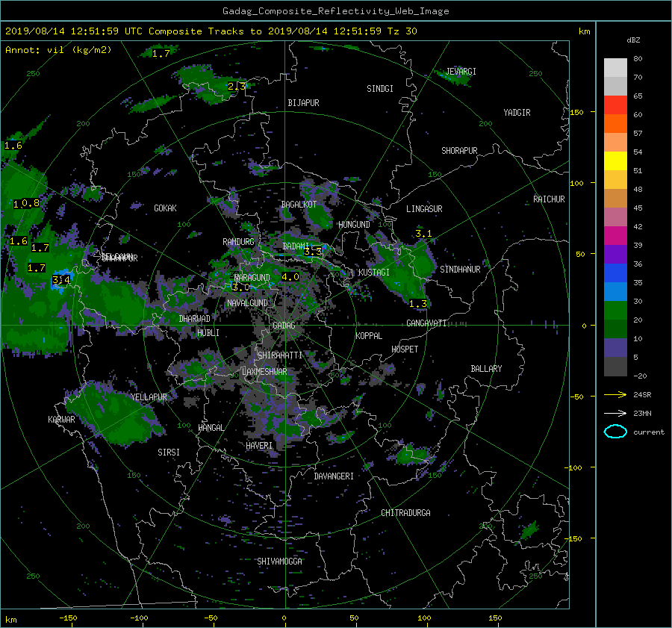
Task: Click the SHIVAMOGGA city label
Action: tap(279, 562)
